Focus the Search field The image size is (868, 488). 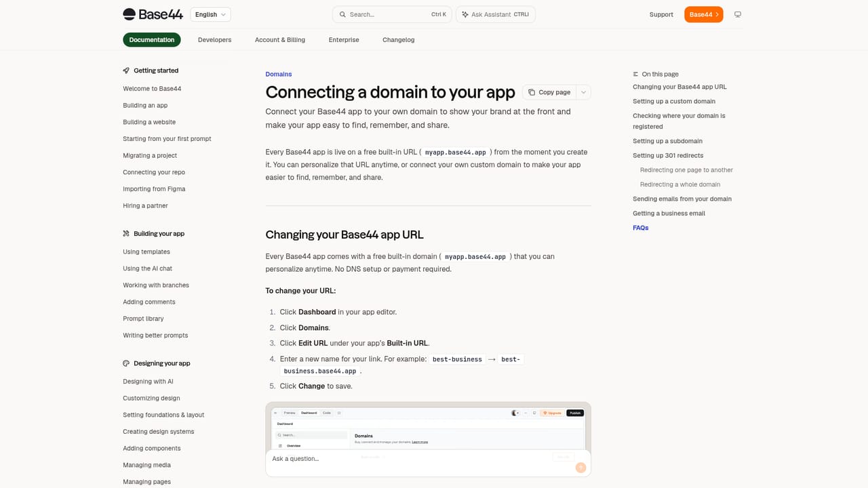[392, 14]
